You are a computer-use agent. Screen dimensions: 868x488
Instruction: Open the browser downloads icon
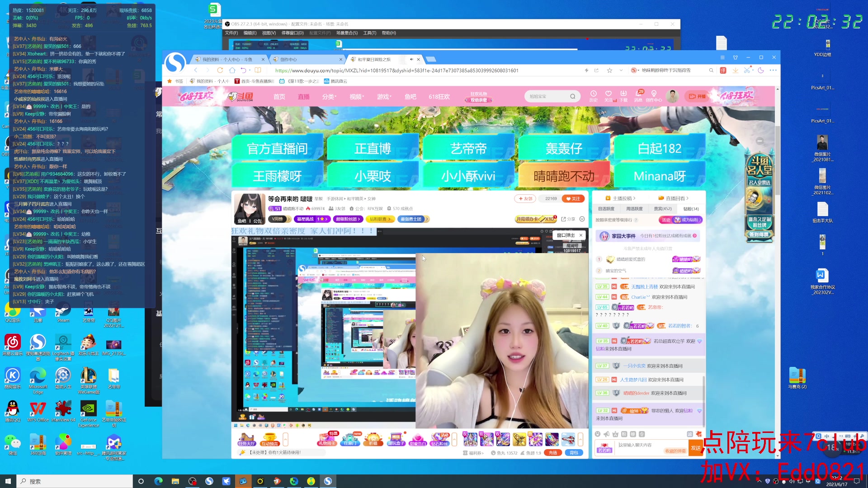coord(736,70)
